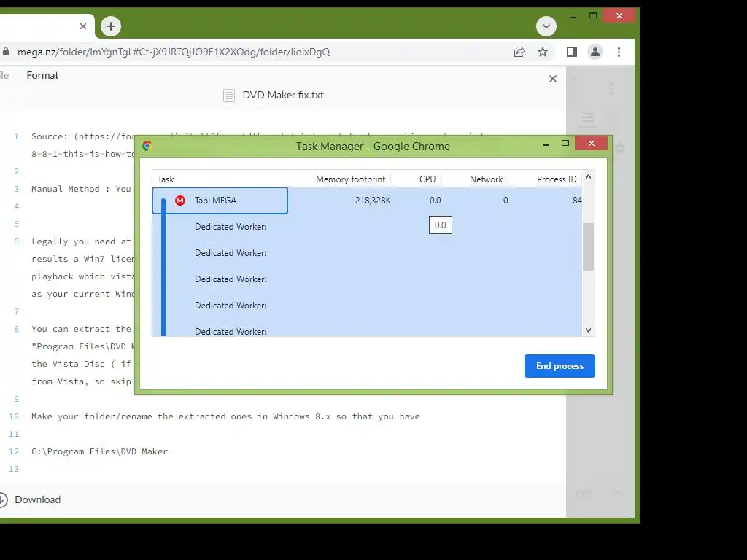Screen dimensions: 747x560
Task: Click the share page icon
Action: [x=519, y=52]
